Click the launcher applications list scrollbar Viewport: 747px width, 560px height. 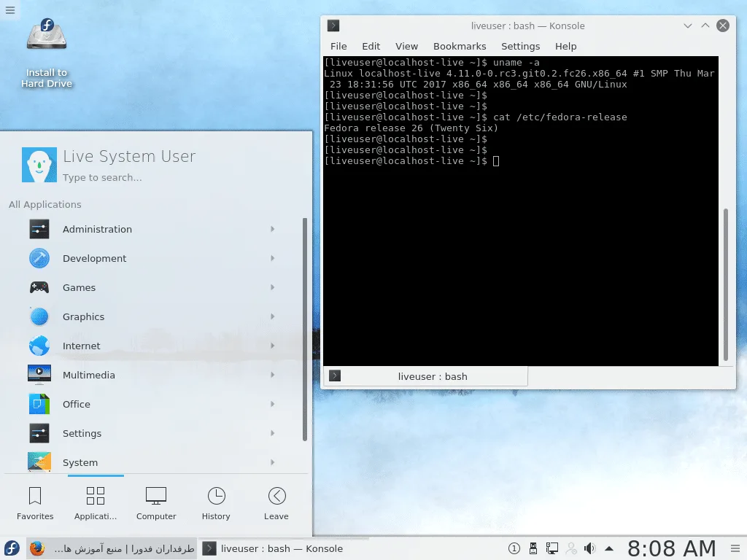click(x=305, y=330)
